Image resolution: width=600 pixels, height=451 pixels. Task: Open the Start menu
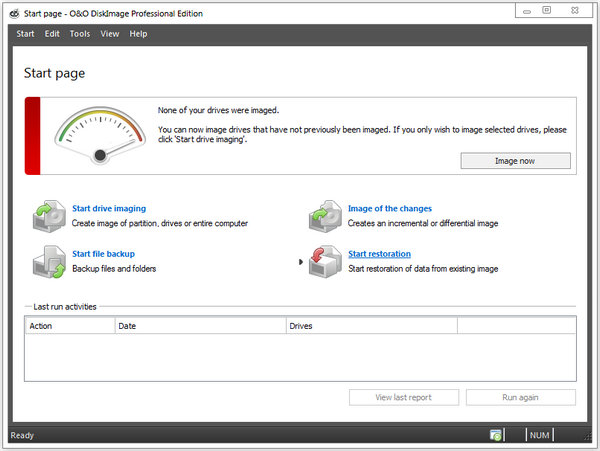[25, 34]
